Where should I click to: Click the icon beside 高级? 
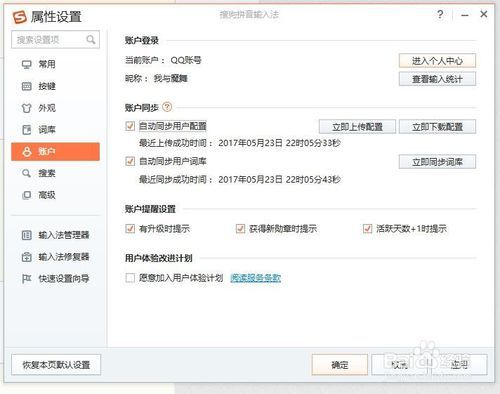(26, 195)
